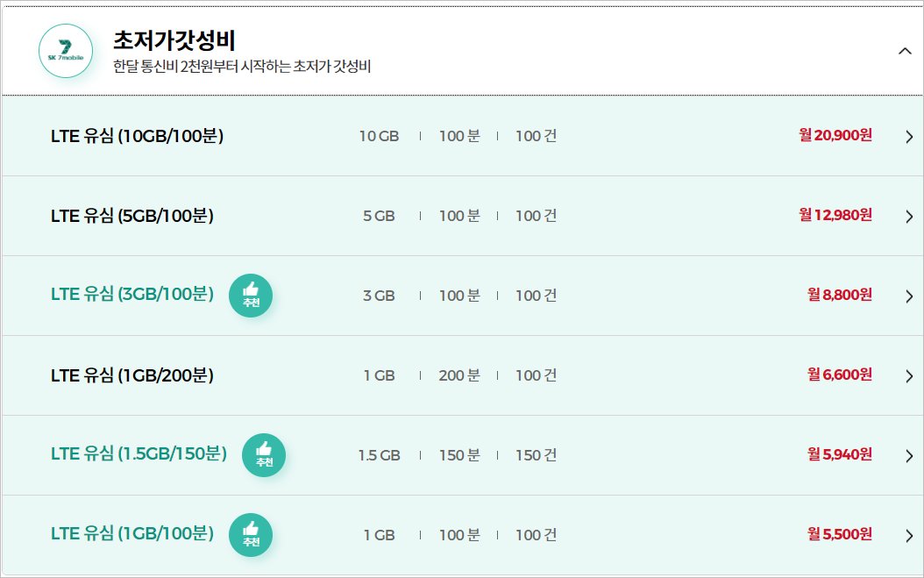Open arrow for 3GB/100분 plan
The width and height of the screenshot is (924, 578).
(909, 296)
